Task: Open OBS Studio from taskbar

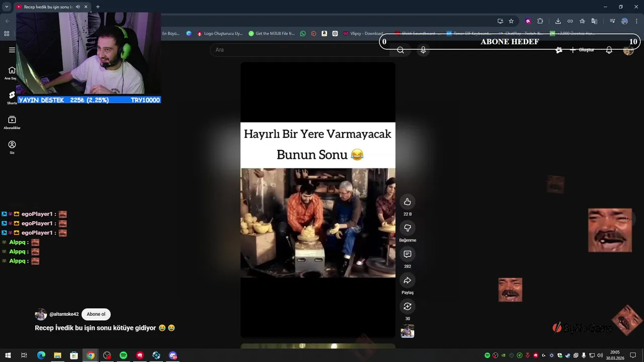Action: tap(107, 355)
